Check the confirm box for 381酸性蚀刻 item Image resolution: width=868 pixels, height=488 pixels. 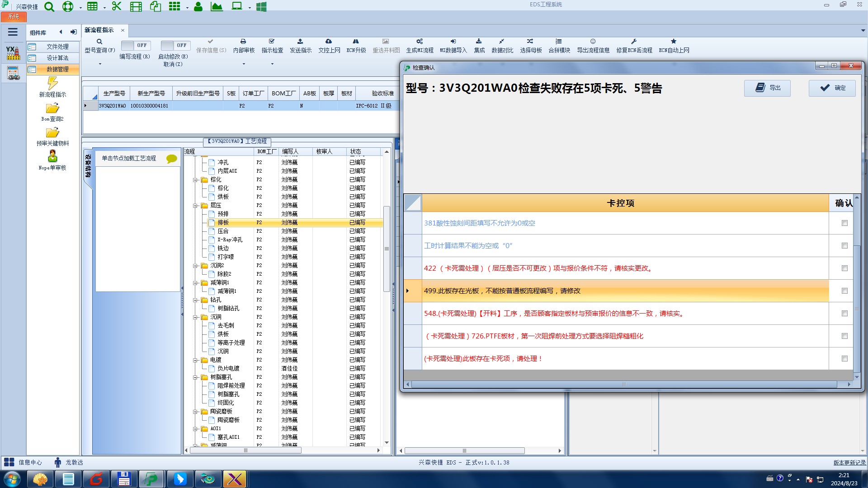pos(844,223)
